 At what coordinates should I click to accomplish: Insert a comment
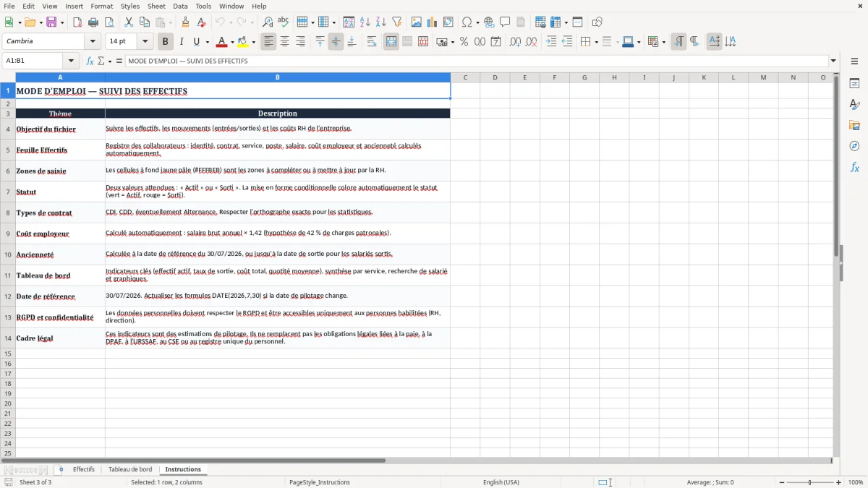pos(505,22)
